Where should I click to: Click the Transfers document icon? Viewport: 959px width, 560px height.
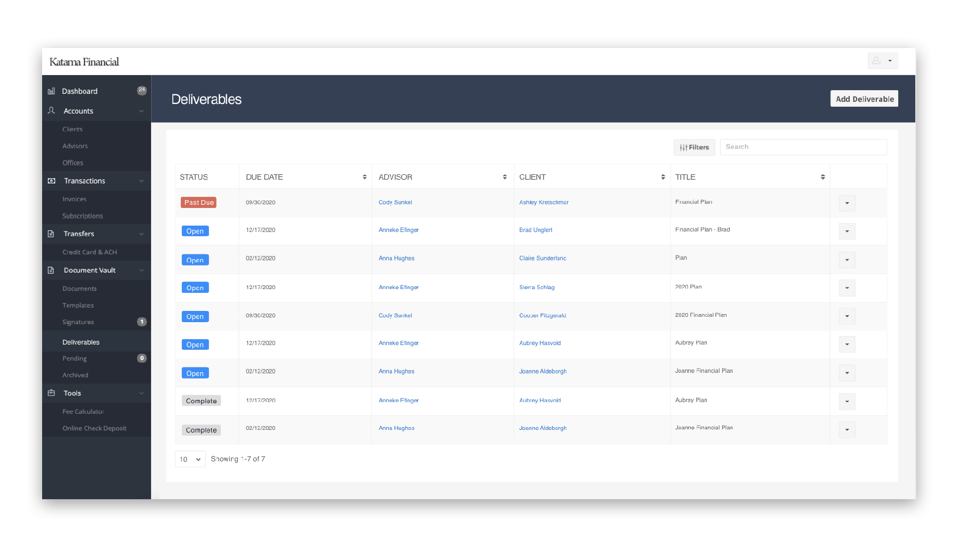pos(51,234)
